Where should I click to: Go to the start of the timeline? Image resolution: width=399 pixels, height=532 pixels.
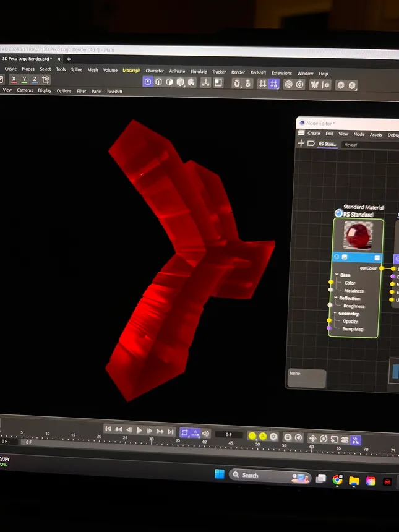(108, 429)
